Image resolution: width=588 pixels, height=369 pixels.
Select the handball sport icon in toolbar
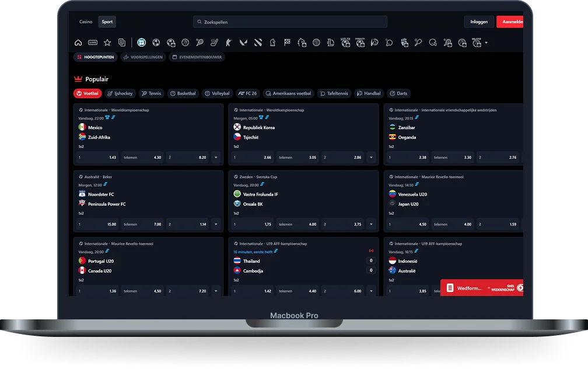click(374, 43)
